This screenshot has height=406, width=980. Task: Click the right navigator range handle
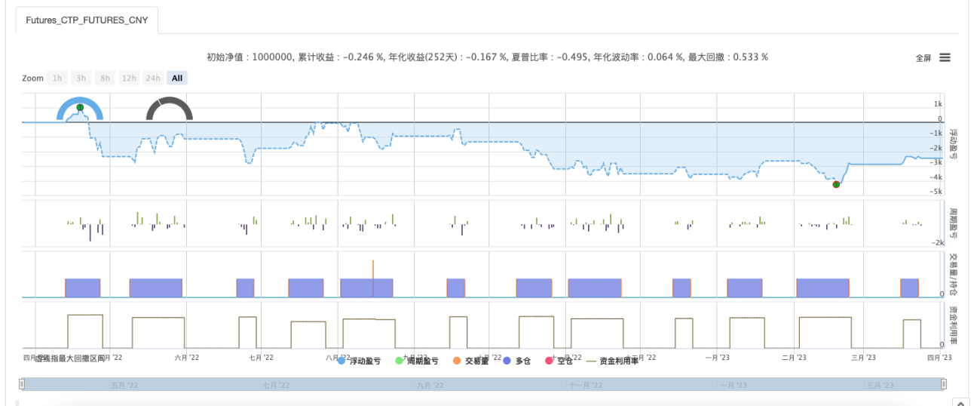click(x=944, y=384)
